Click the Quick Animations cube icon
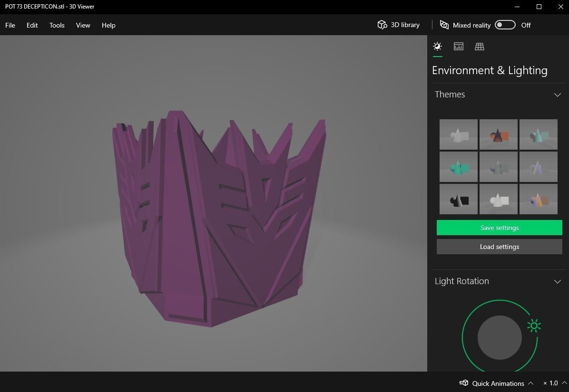The height and width of the screenshot is (392, 569). 464,383
